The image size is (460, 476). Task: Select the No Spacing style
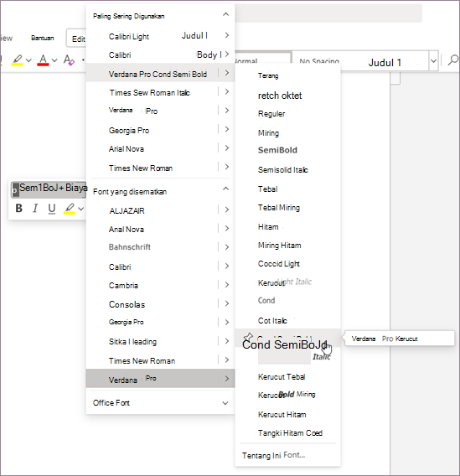click(x=319, y=61)
